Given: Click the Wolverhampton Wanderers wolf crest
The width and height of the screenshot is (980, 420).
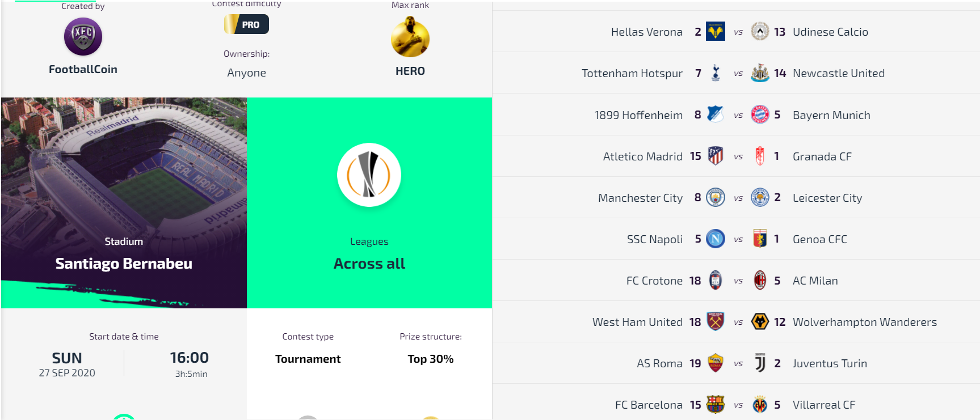Looking at the screenshot, I should (x=760, y=321).
